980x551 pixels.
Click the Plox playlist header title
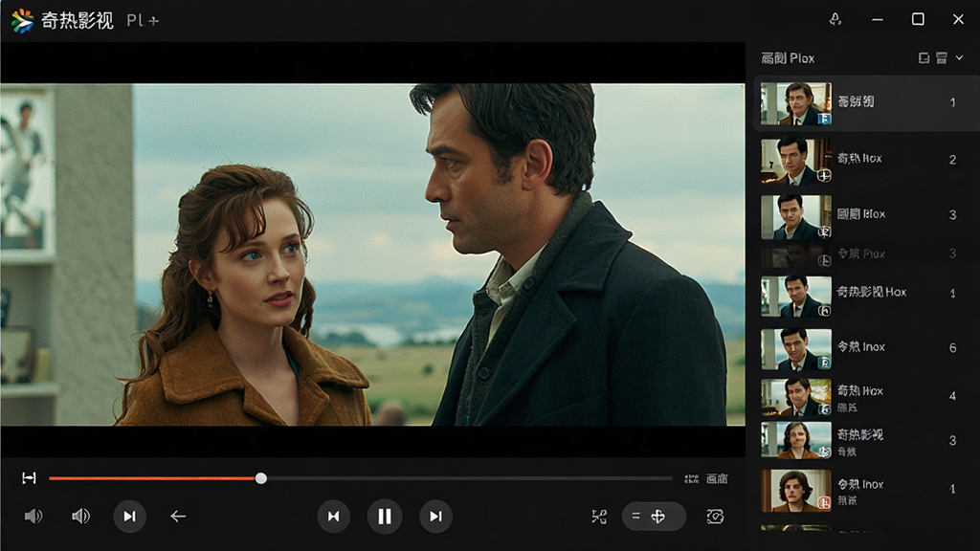click(788, 58)
